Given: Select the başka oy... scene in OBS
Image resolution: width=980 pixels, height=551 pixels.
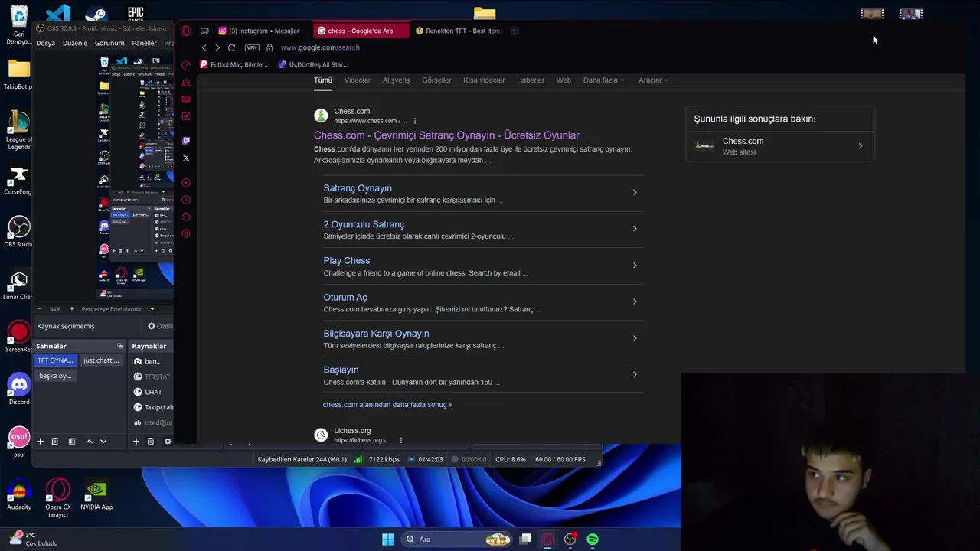Looking at the screenshot, I should click(x=55, y=376).
